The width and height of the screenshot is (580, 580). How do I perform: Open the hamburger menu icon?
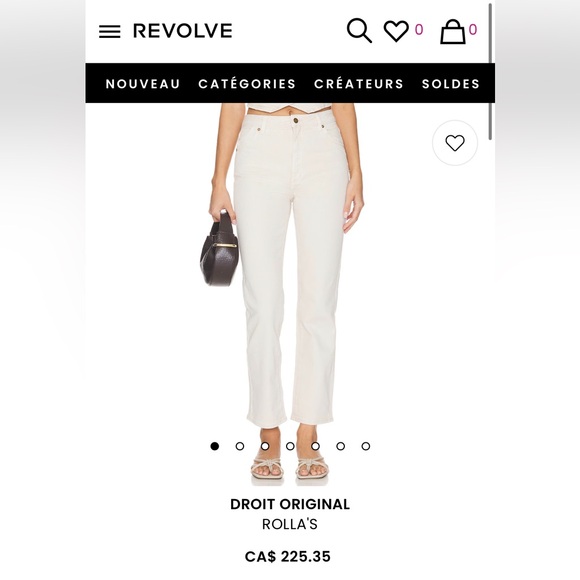pos(109,31)
